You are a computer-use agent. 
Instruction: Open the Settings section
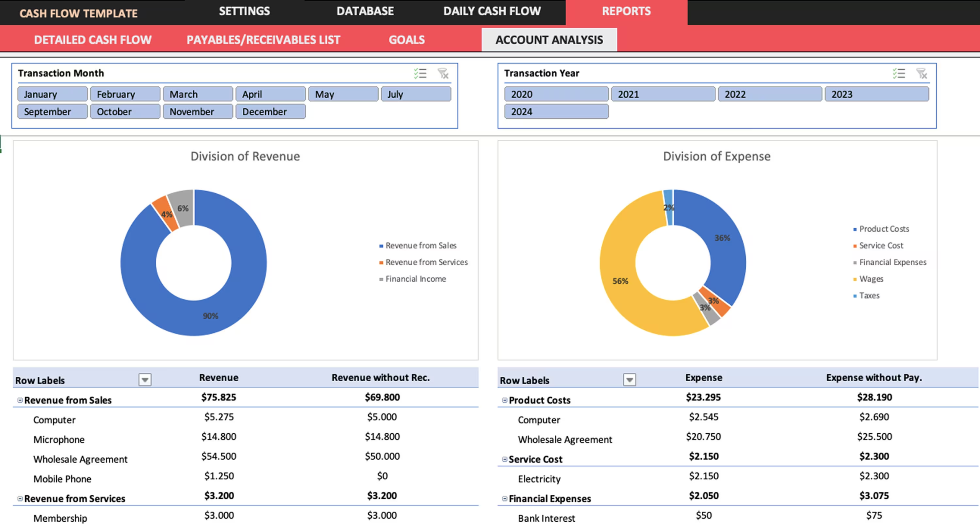pyautogui.click(x=244, y=11)
